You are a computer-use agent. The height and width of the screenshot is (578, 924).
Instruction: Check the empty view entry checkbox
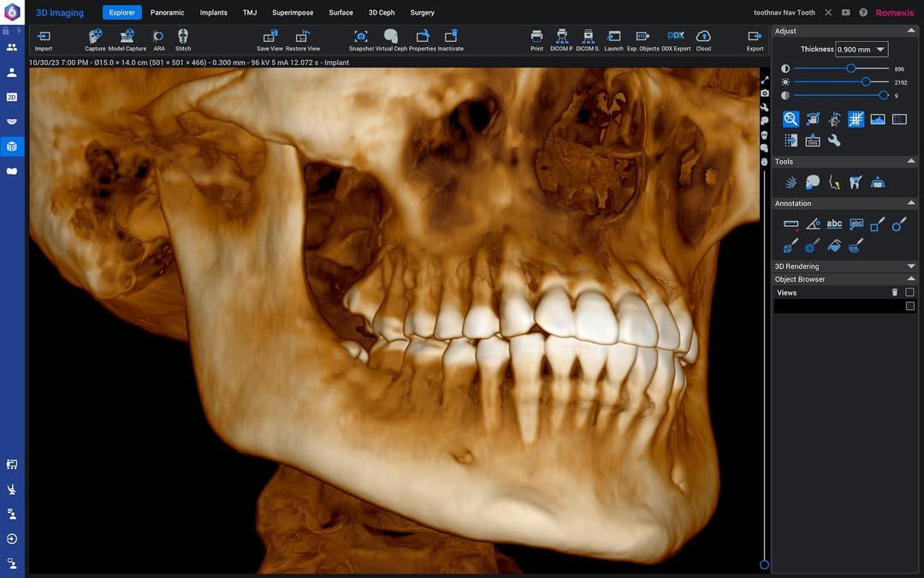909,306
